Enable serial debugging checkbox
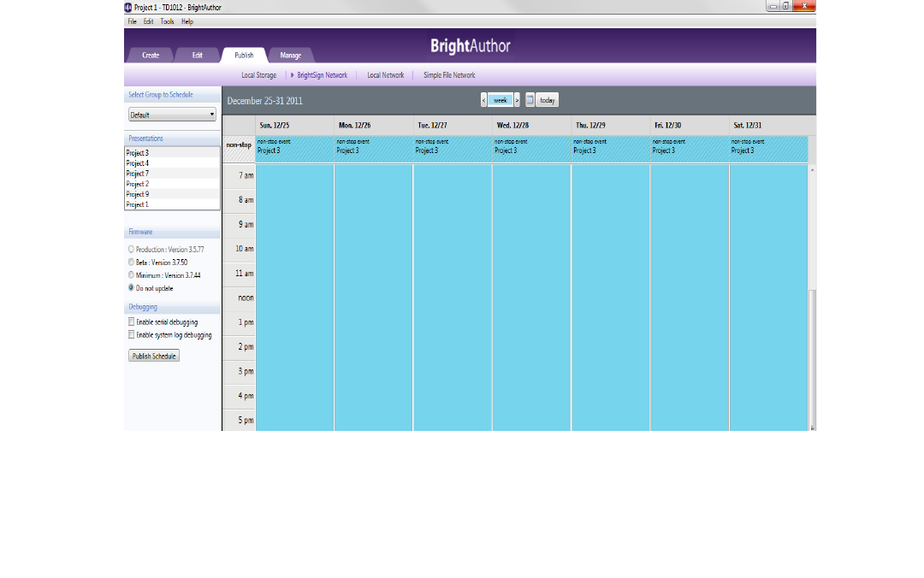The image size is (924, 578). tap(132, 321)
